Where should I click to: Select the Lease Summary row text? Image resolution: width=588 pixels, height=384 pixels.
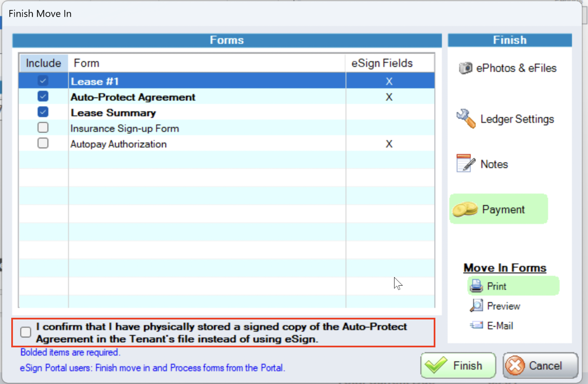point(113,113)
